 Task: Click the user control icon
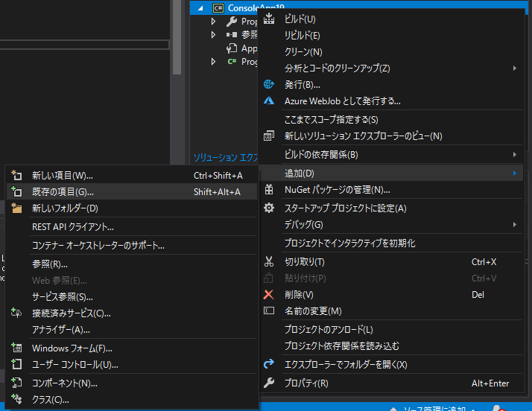16,364
